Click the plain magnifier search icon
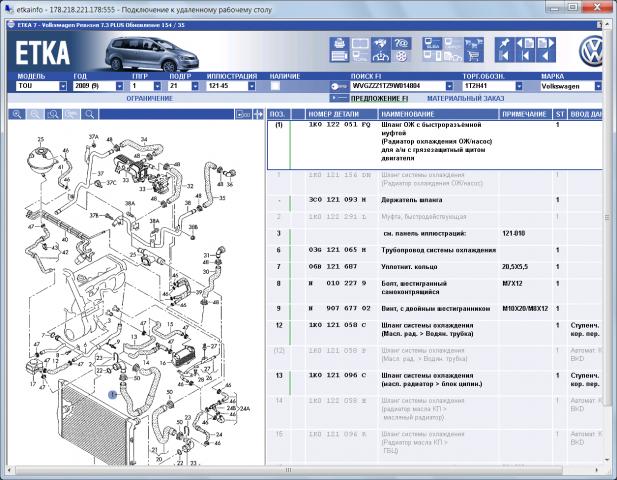The width and height of the screenshot is (617, 480). [x=90, y=114]
